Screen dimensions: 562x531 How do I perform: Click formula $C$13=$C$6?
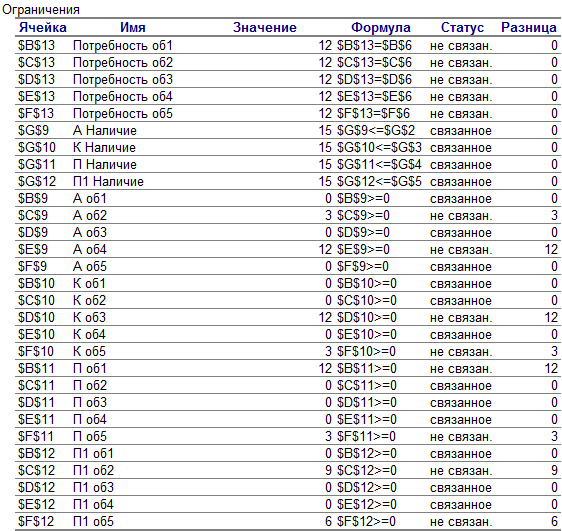tap(374, 63)
